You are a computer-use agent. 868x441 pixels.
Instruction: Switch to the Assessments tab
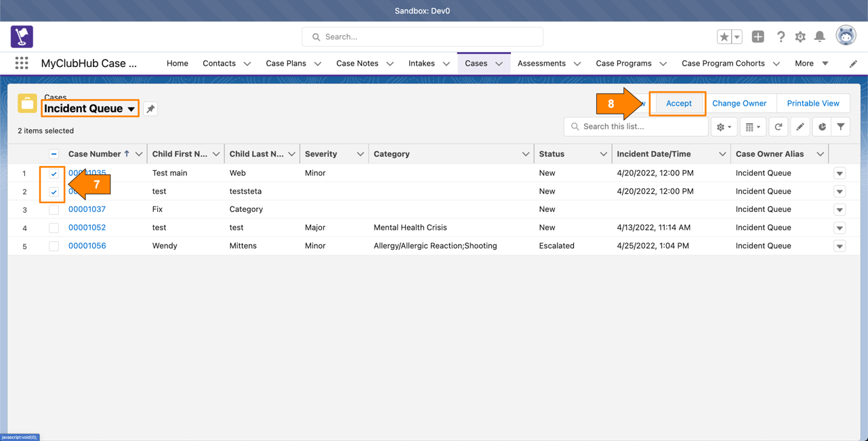[541, 63]
